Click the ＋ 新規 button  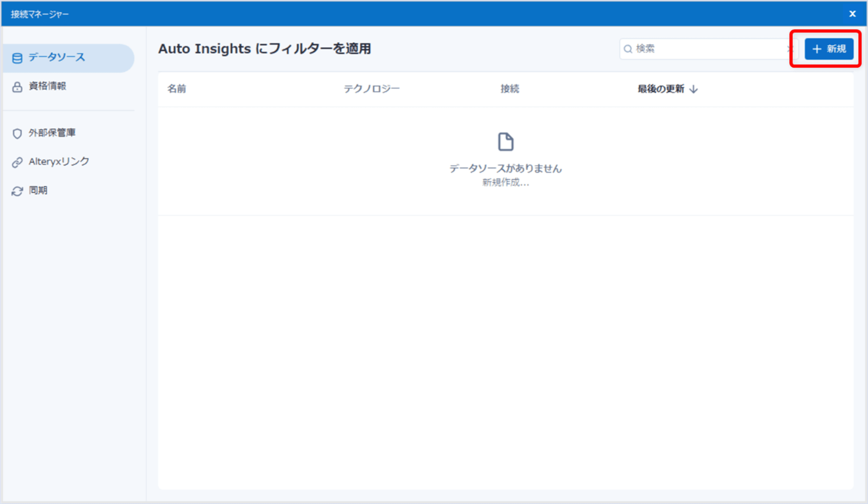pos(829,49)
